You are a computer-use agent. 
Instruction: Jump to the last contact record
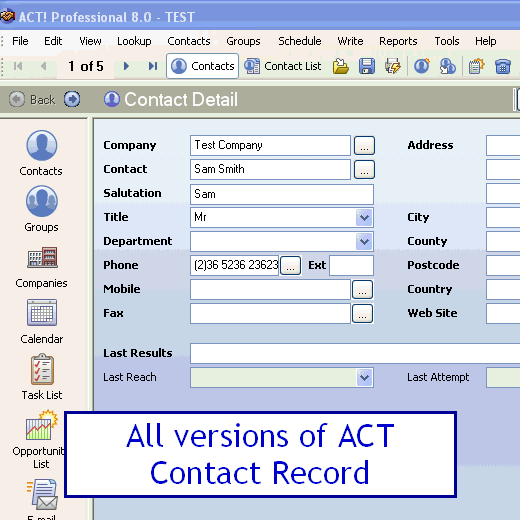[153, 66]
